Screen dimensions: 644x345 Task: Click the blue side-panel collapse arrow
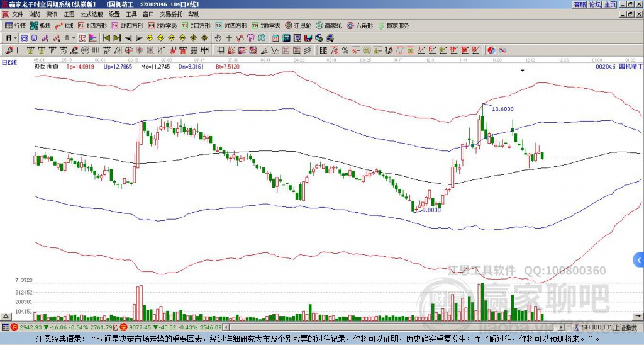point(639,260)
